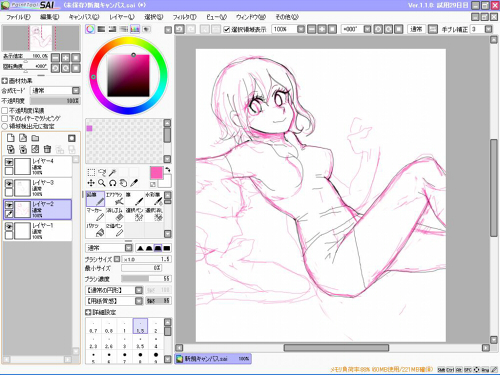Enable 領域検出元に指定 option
The width and height of the screenshot is (500, 375).
coord(5,126)
